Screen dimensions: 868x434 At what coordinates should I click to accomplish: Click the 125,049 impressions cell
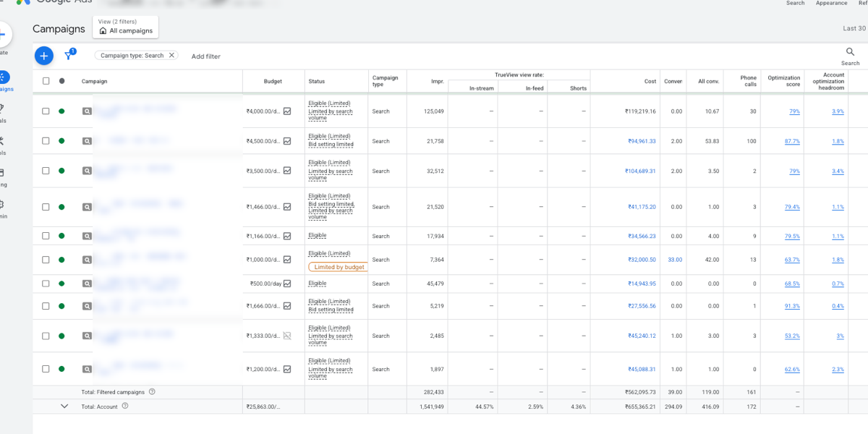[433, 111]
